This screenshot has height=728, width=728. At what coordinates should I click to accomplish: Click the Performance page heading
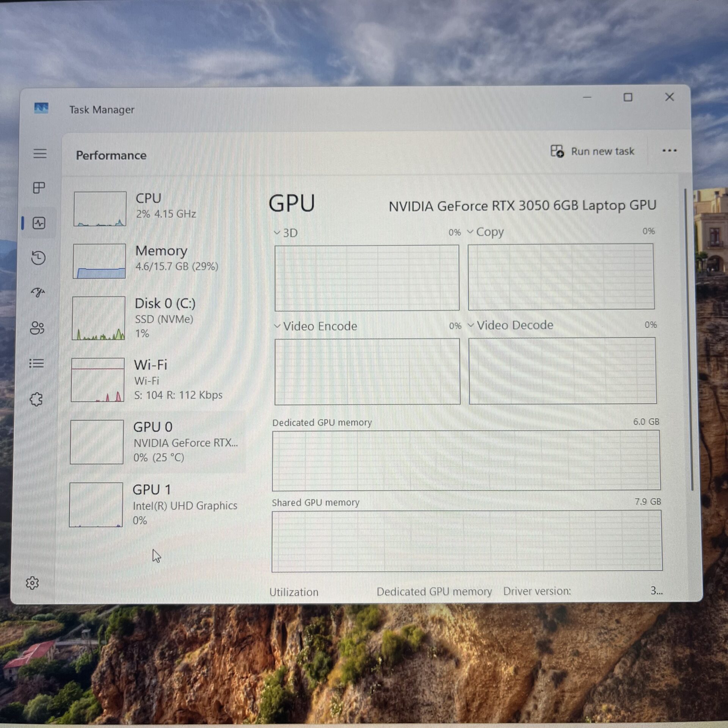click(111, 155)
